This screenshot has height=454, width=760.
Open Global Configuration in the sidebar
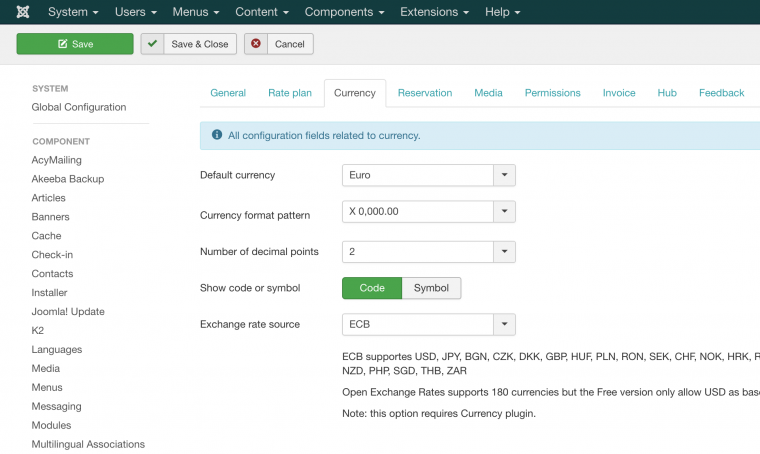click(x=79, y=107)
